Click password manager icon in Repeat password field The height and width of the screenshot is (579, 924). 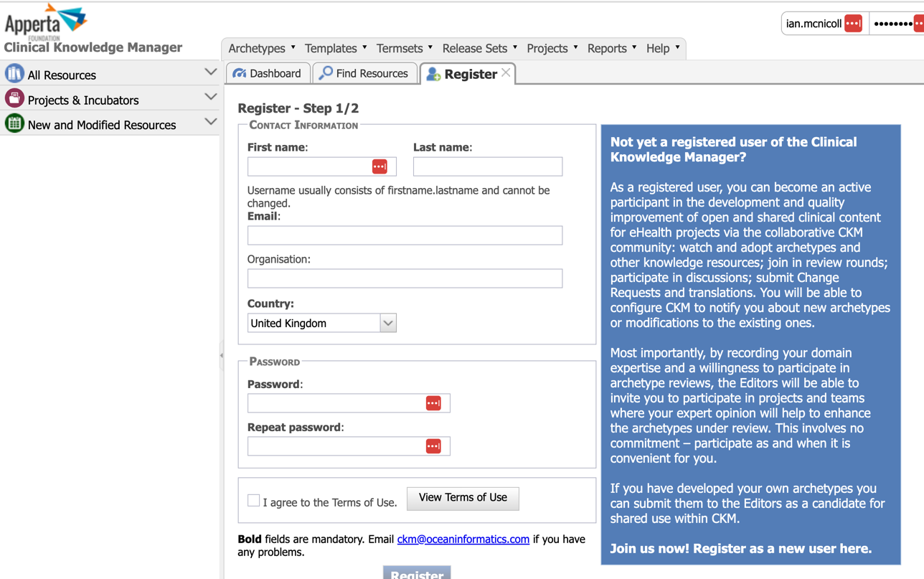(x=433, y=446)
